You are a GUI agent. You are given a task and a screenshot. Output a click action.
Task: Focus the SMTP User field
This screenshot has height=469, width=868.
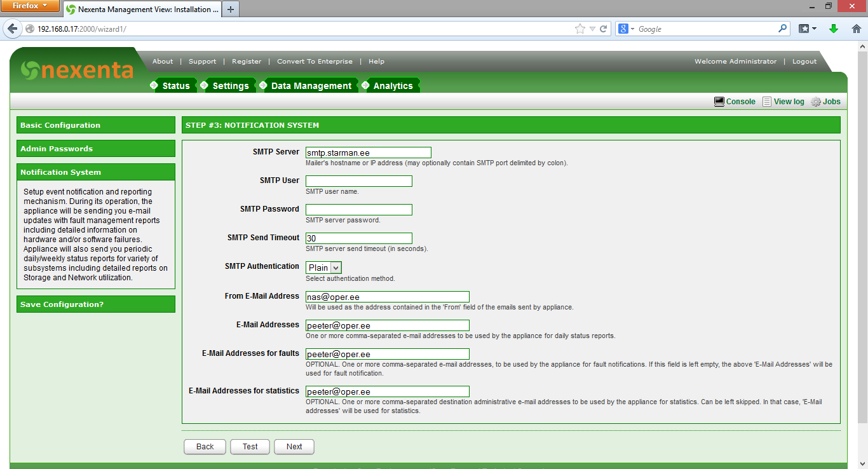(x=359, y=181)
